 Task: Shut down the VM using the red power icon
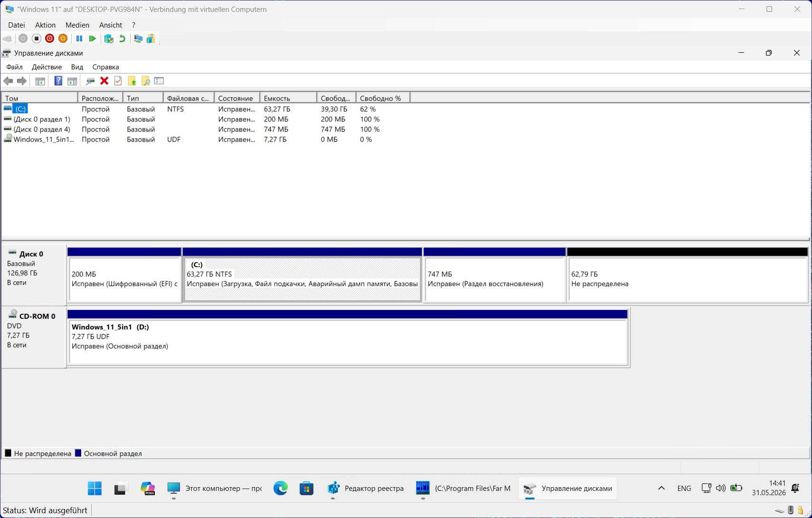tap(50, 38)
